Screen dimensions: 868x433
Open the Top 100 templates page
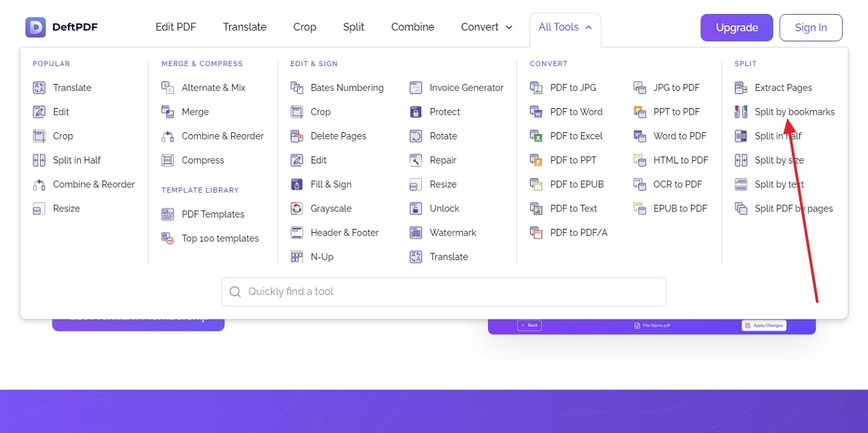coord(220,238)
